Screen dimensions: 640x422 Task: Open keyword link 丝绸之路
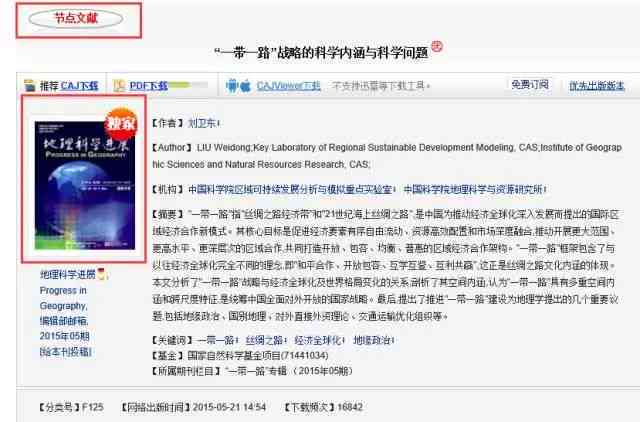[x=264, y=340]
